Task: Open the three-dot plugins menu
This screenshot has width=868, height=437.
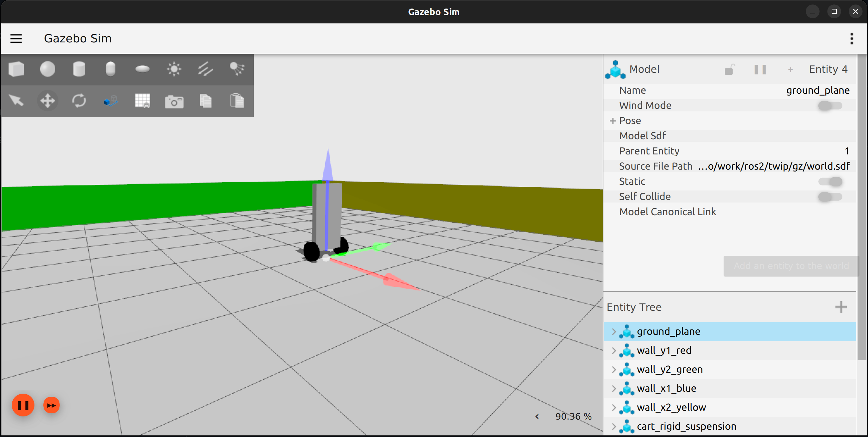Action: 852,38
